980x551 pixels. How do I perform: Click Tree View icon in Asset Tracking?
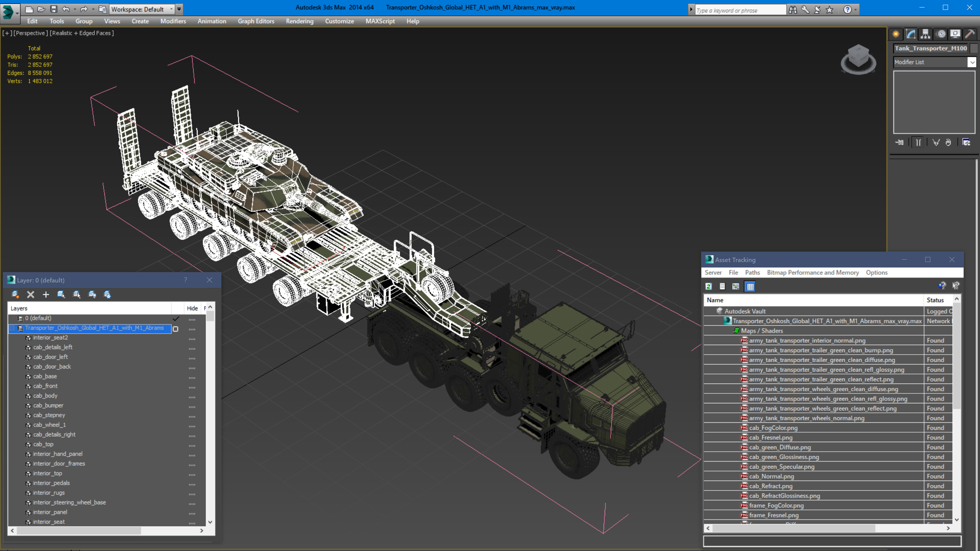pyautogui.click(x=736, y=287)
